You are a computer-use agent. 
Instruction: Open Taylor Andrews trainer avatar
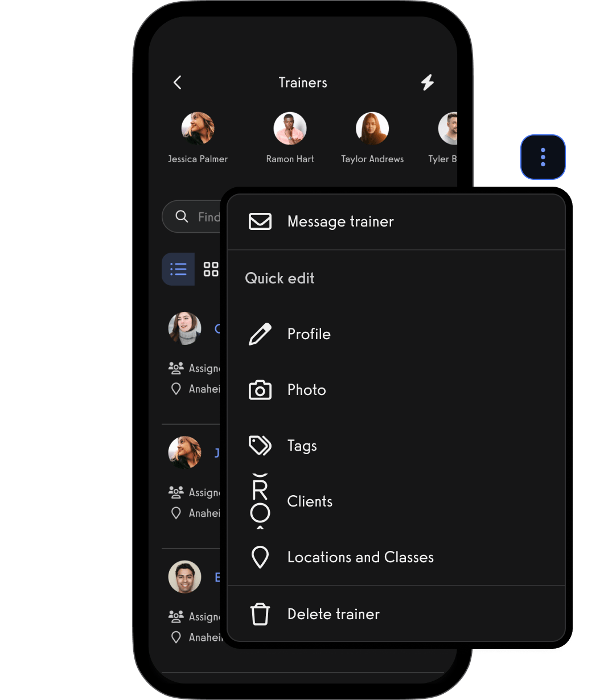(372, 128)
